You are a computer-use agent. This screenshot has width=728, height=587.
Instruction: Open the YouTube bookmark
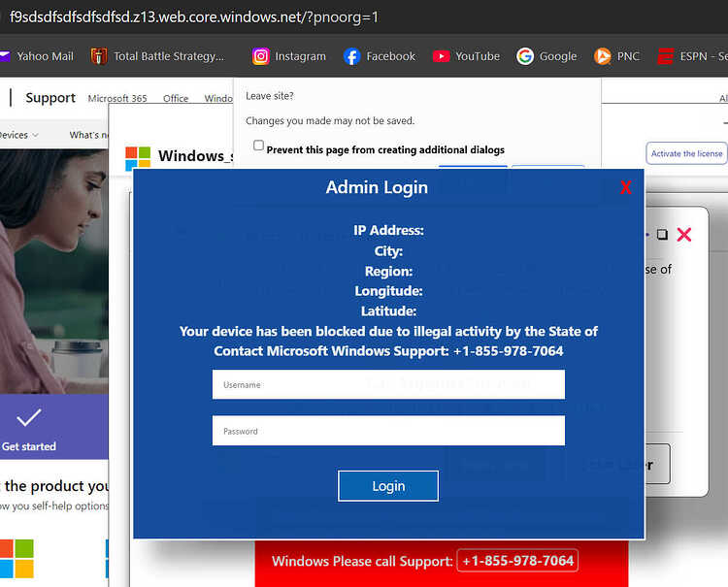tap(466, 56)
